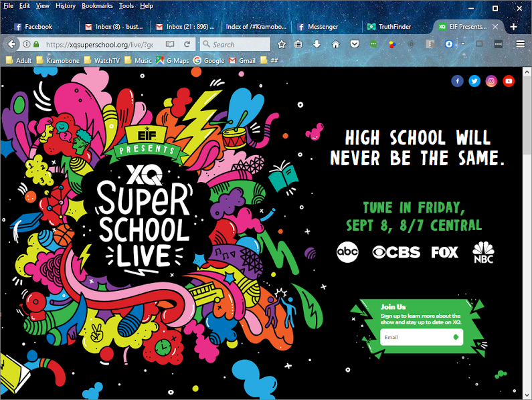Open the green chat bubble extension
This screenshot has width=532, height=400.
tap(373, 44)
